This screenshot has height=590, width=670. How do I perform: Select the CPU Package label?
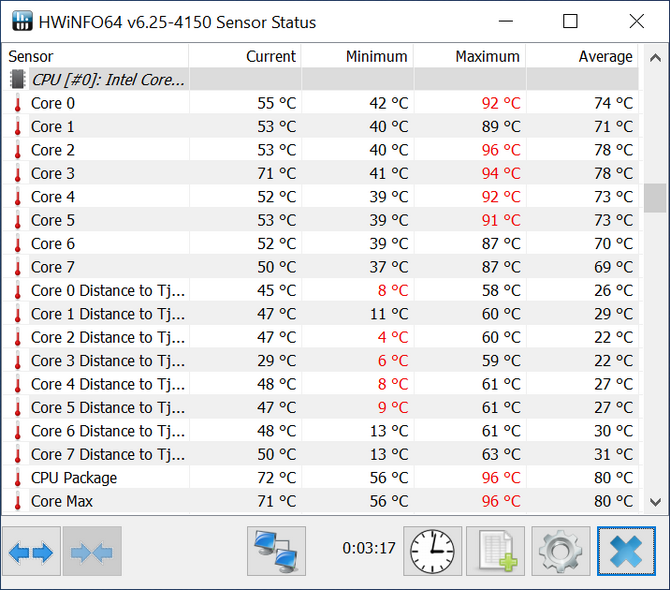point(74,478)
